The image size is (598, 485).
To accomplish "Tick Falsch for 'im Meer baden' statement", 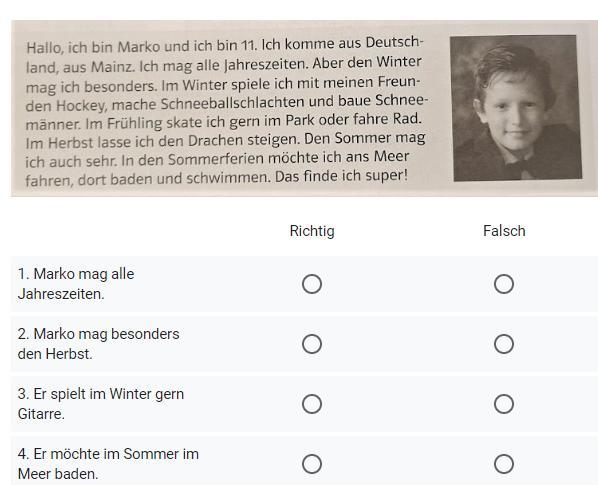I will coord(504,464).
